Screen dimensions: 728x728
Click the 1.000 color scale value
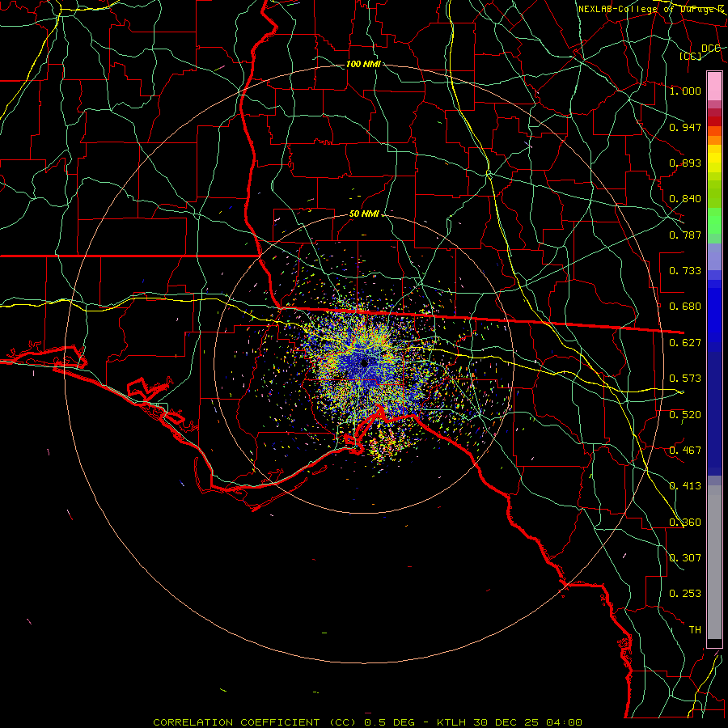pyautogui.click(x=685, y=91)
